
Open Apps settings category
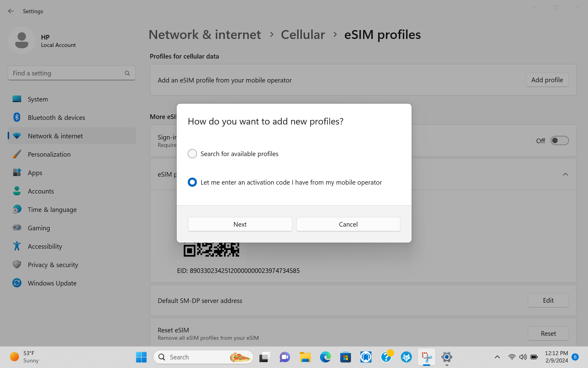click(x=72, y=173)
